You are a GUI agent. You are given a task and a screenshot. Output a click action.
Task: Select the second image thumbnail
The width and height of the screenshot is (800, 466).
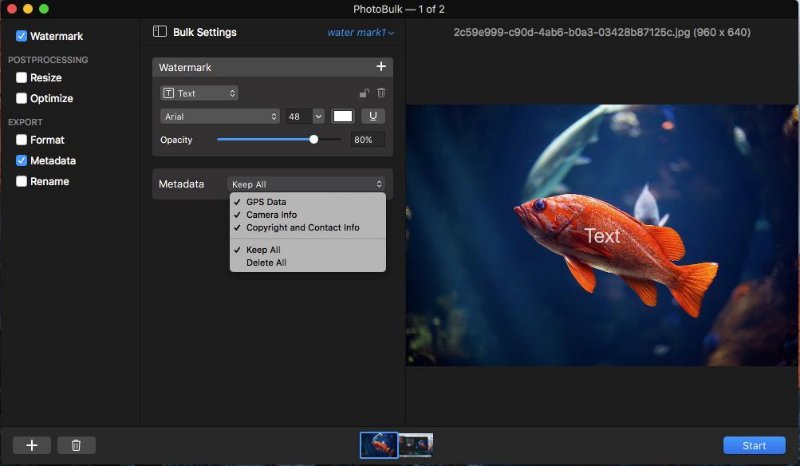click(416, 445)
